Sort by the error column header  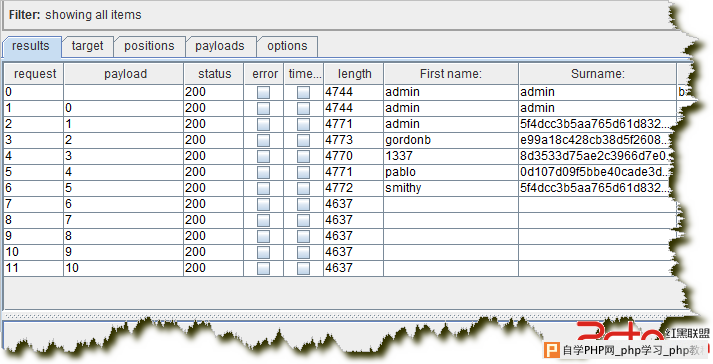click(264, 74)
